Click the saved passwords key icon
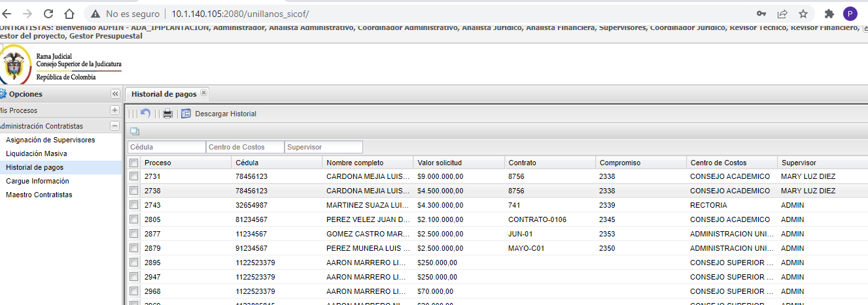This screenshot has height=305, width=868. coord(761,13)
